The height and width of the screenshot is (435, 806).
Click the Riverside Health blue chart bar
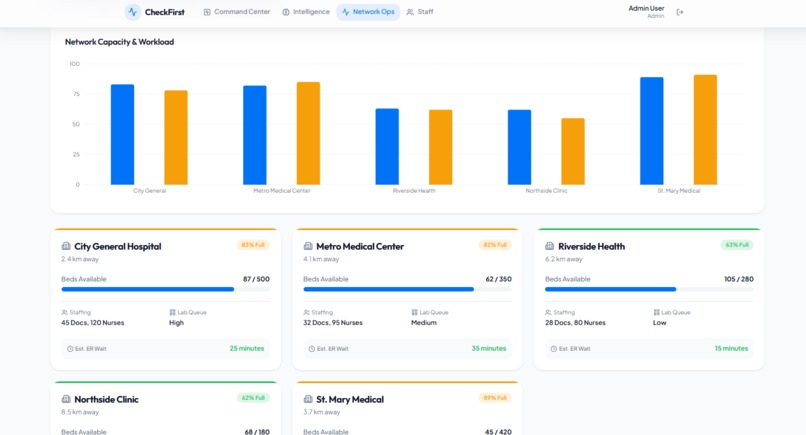point(387,147)
